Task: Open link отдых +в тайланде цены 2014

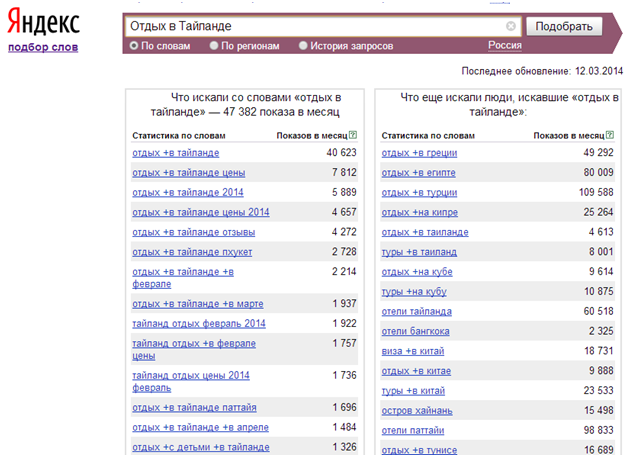Action: tap(201, 212)
